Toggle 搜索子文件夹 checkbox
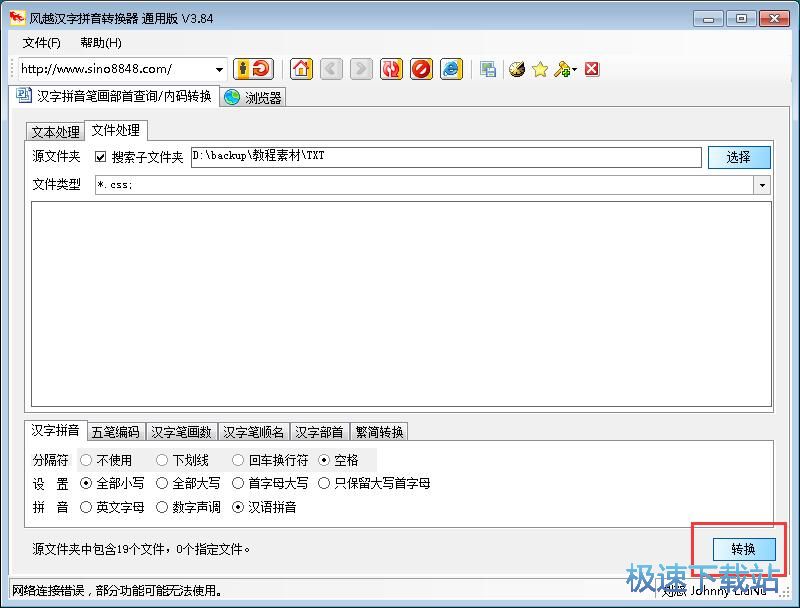800x608 pixels. coord(101,157)
